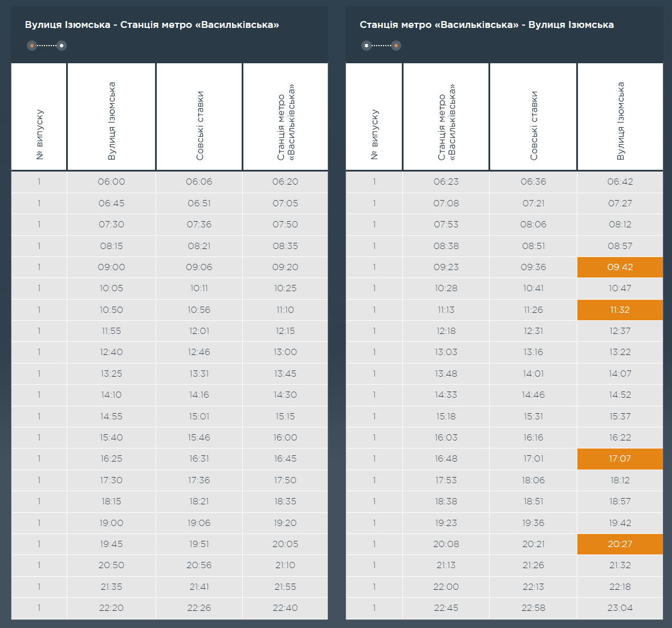This screenshot has width=672, height=628.
Task: Click the 13:00 arrival time cell
Action: click(285, 352)
